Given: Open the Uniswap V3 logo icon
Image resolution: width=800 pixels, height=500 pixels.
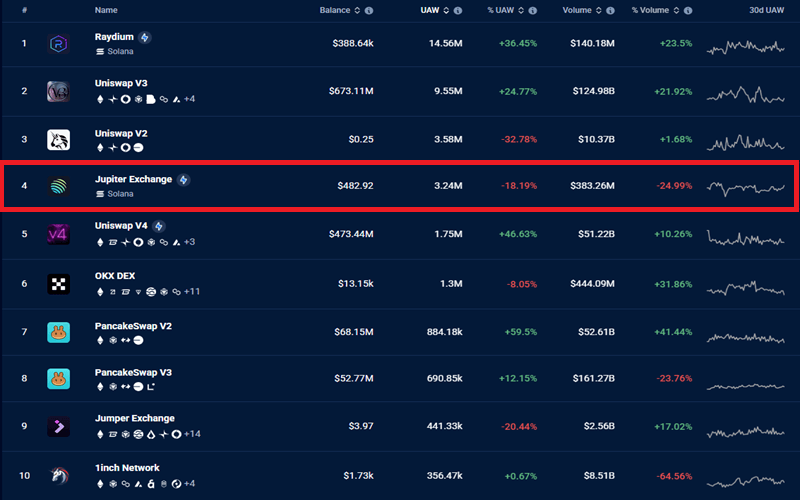Looking at the screenshot, I should pos(58,91).
